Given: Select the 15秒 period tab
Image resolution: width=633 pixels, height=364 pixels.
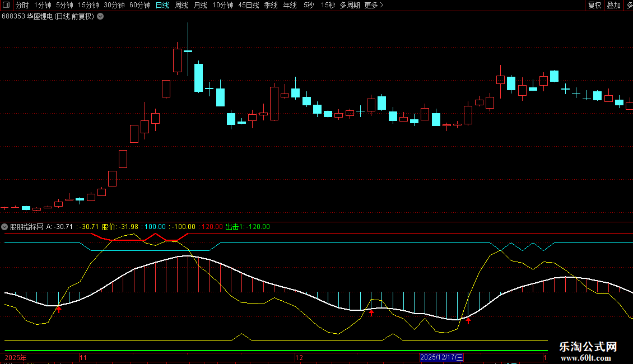Looking at the screenshot, I should click(x=328, y=5).
